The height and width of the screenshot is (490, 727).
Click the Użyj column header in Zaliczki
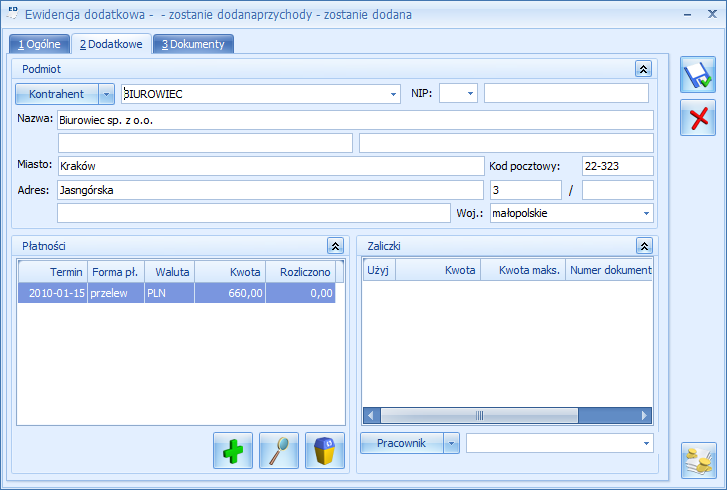click(x=379, y=270)
